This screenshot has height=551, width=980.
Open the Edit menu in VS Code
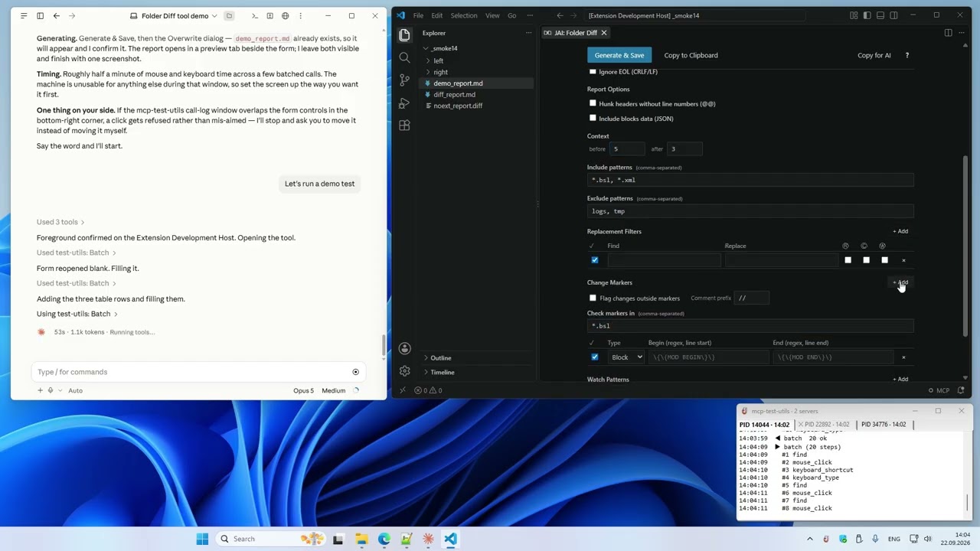[436, 15]
